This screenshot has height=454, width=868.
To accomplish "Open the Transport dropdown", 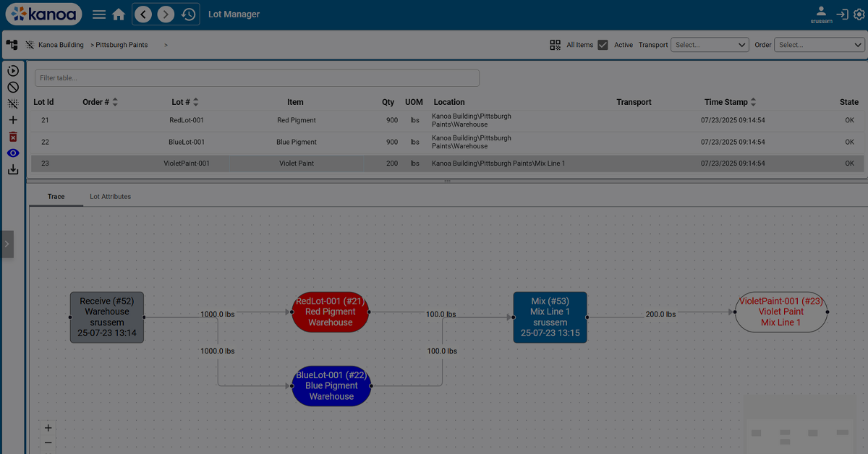I will click(710, 45).
